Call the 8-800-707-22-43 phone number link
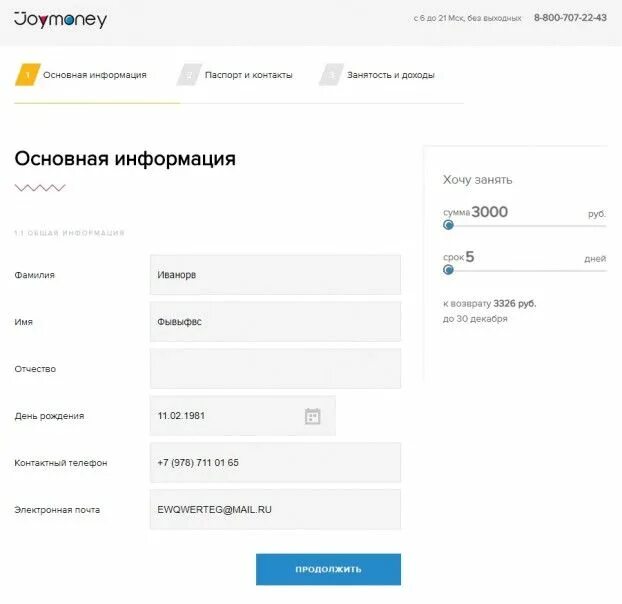Image resolution: width=622 pixels, height=604 pixels. click(570, 18)
